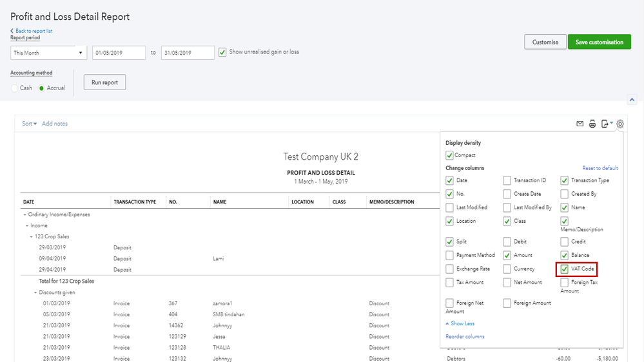
Task: Uncheck the VAT Code column checkbox
Action: pyautogui.click(x=565, y=269)
